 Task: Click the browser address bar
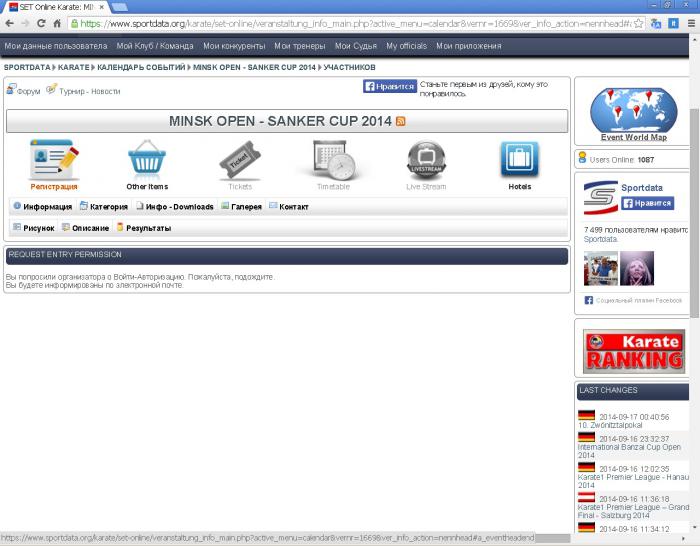tap(355, 24)
